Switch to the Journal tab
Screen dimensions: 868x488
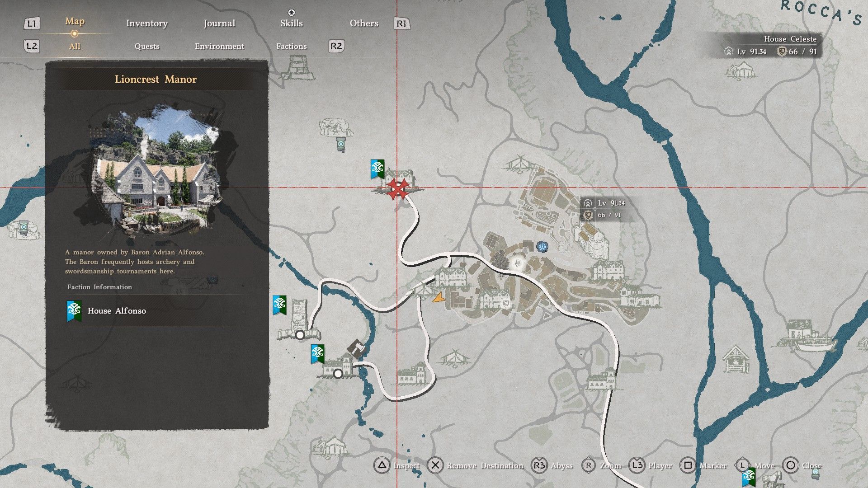[x=219, y=23]
